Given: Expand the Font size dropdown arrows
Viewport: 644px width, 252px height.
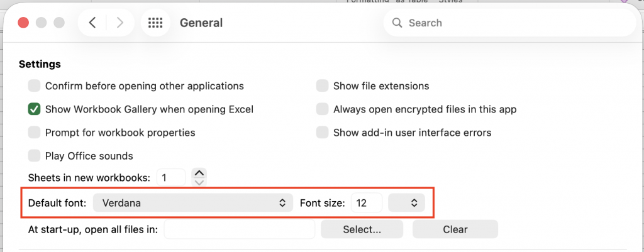Looking at the screenshot, I should click(407, 203).
